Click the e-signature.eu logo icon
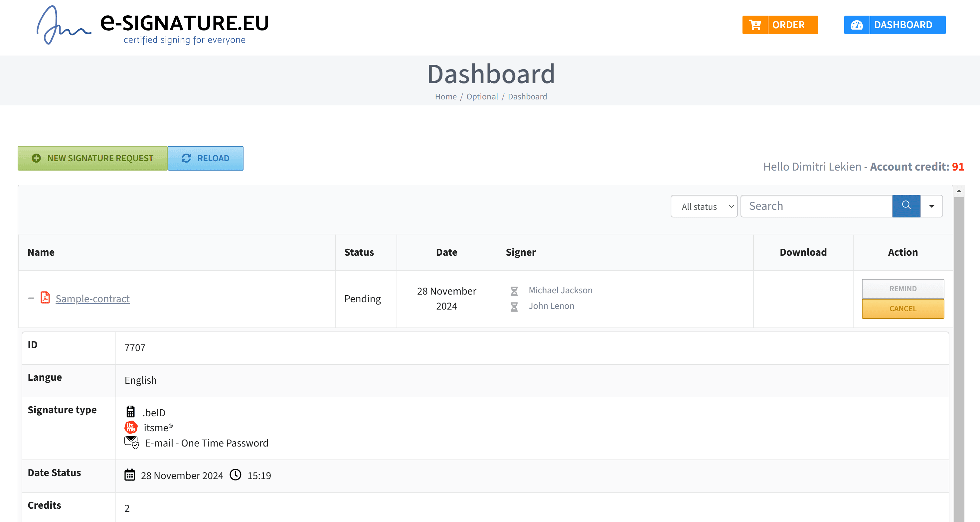Screen dimensions: 980x522 pos(63,25)
